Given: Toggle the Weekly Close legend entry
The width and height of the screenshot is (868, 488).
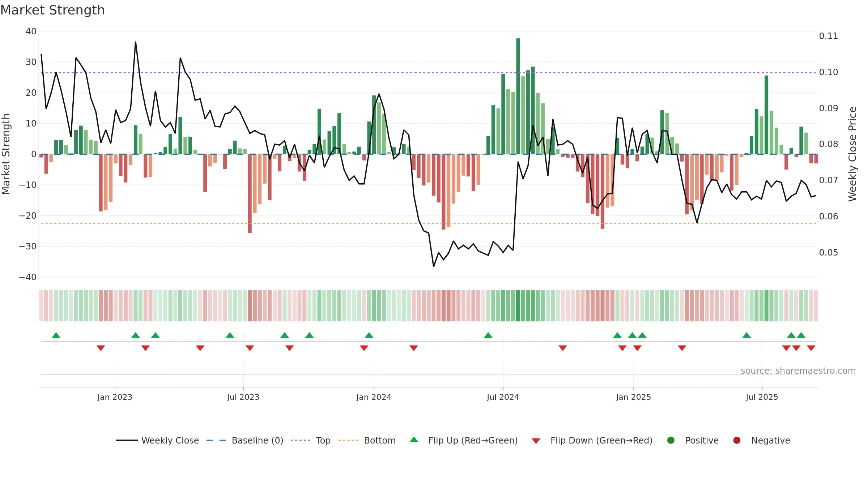Looking at the screenshot, I should coord(157,440).
